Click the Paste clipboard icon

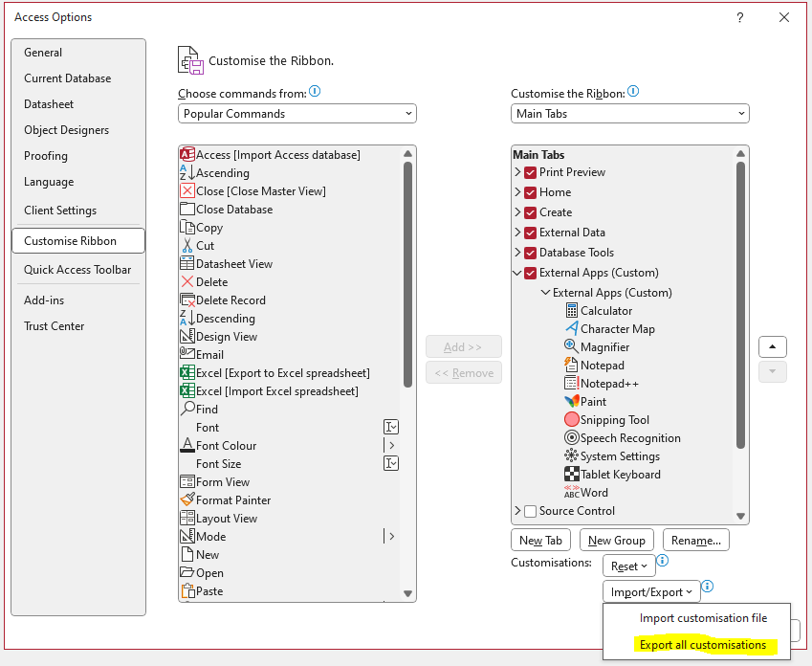(187, 590)
